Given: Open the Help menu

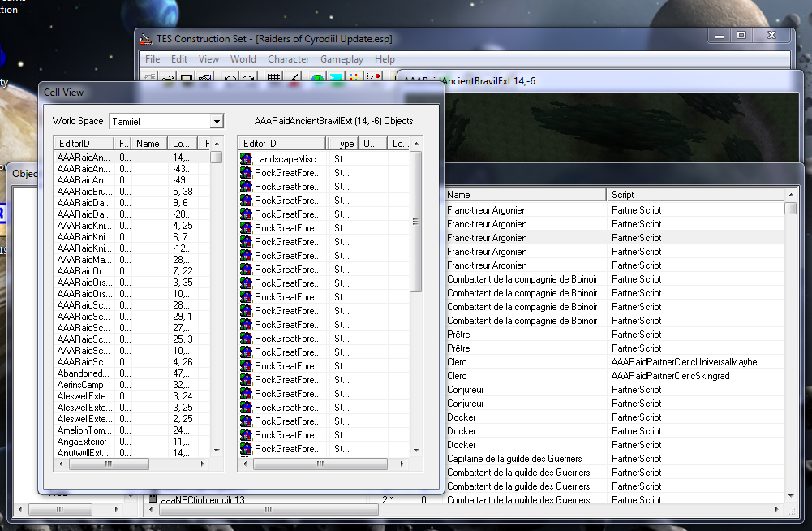Looking at the screenshot, I should coord(385,59).
